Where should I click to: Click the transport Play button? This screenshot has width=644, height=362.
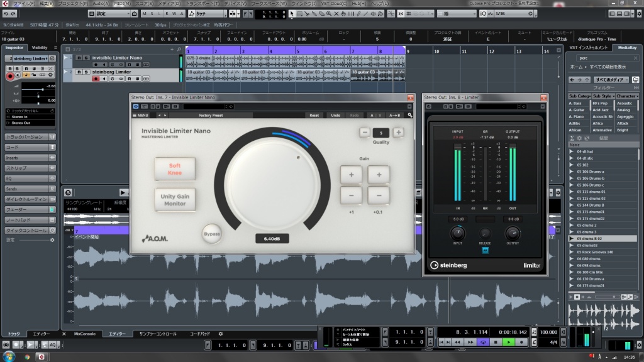point(508,342)
